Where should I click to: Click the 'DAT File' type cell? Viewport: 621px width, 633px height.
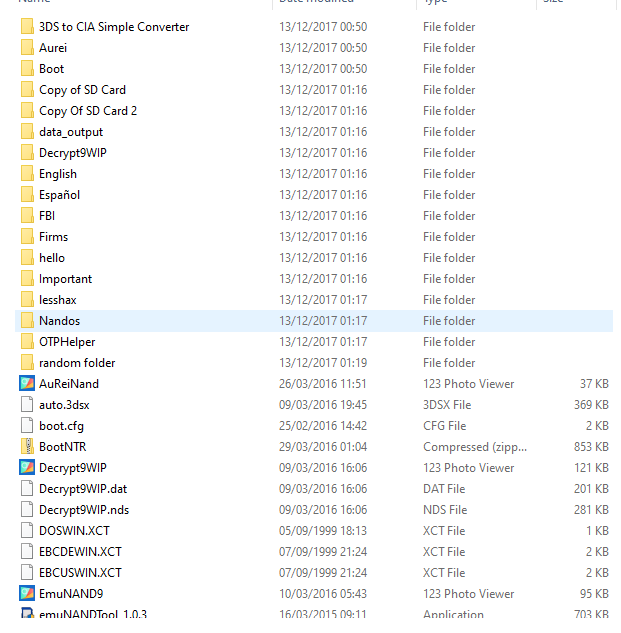click(x=444, y=489)
